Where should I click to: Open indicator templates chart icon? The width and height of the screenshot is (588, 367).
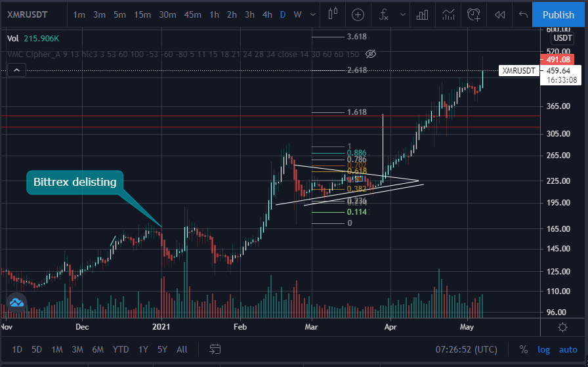(448, 14)
